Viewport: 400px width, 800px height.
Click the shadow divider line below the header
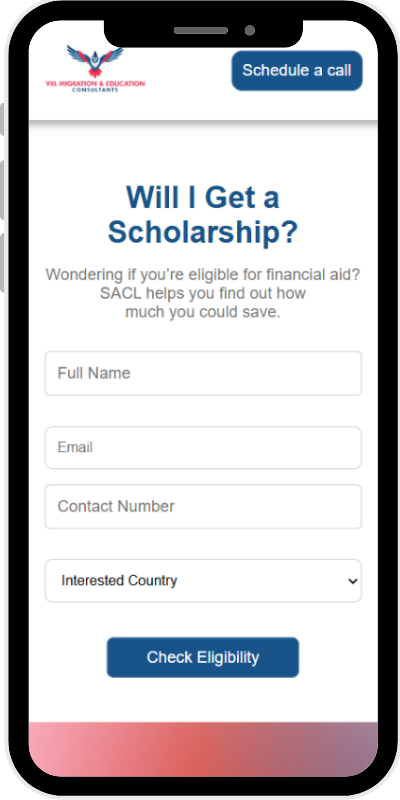pyautogui.click(x=203, y=122)
